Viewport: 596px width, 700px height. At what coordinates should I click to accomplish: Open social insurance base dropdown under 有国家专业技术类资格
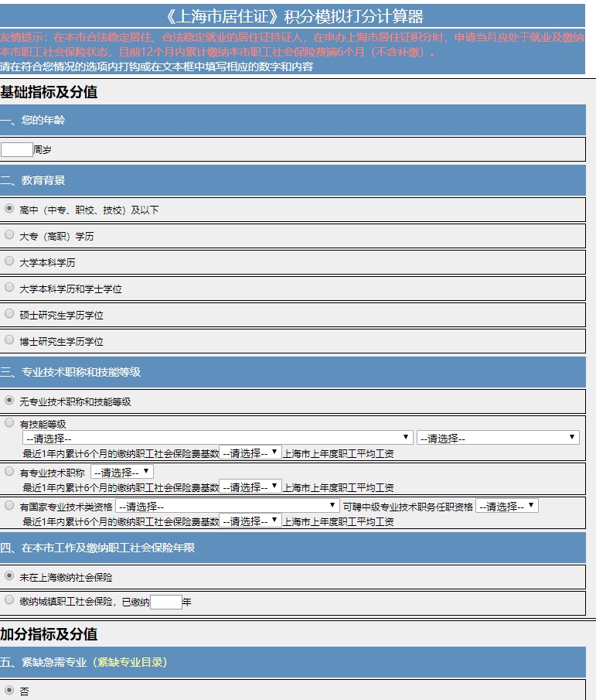pyautogui.click(x=250, y=521)
